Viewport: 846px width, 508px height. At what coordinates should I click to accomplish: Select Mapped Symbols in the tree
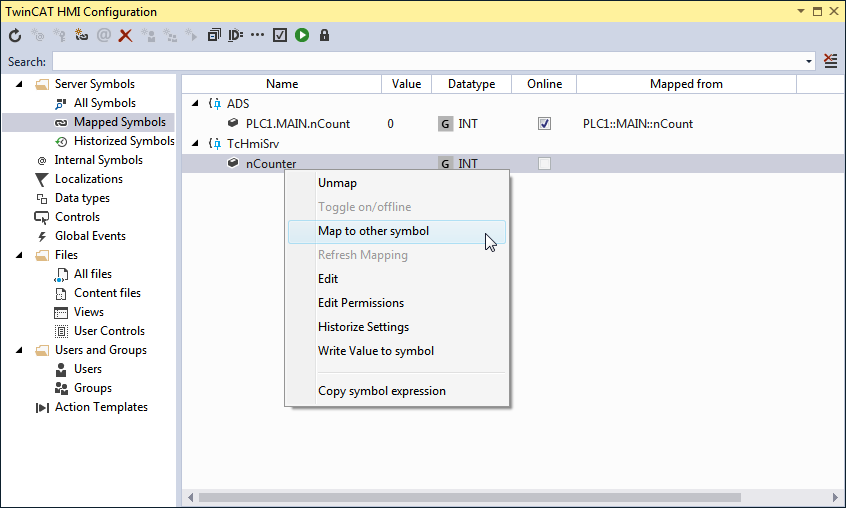tap(120, 122)
